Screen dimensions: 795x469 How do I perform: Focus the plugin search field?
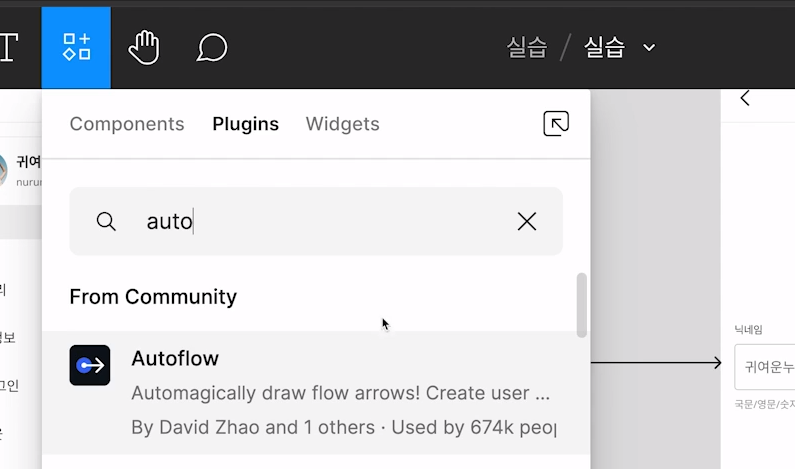[320, 221]
